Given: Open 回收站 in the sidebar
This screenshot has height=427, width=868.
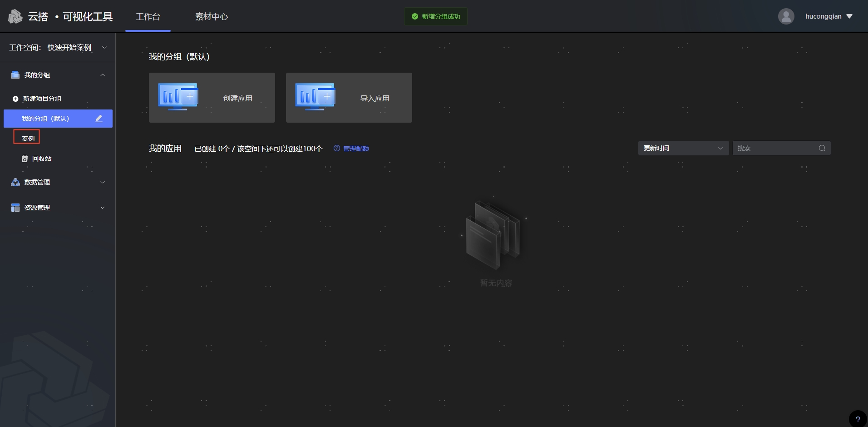Looking at the screenshot, I should point(42,159).
